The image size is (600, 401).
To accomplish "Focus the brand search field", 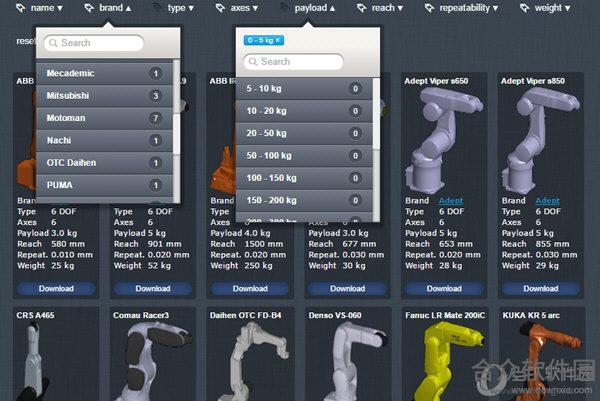I will pyautogui.click(x=94, y=43).
